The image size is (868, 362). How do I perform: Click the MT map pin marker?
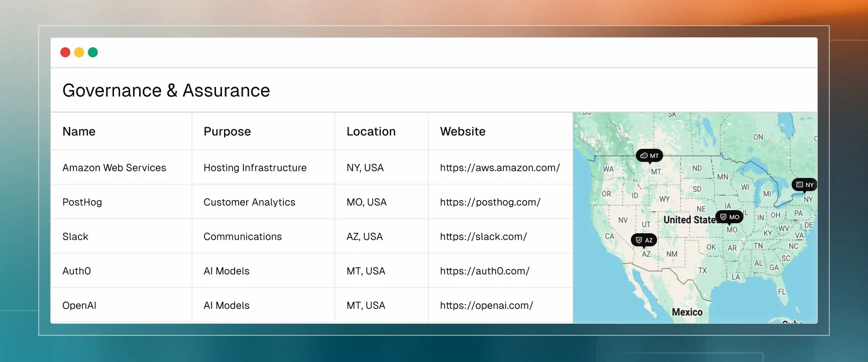click(649, 156)
